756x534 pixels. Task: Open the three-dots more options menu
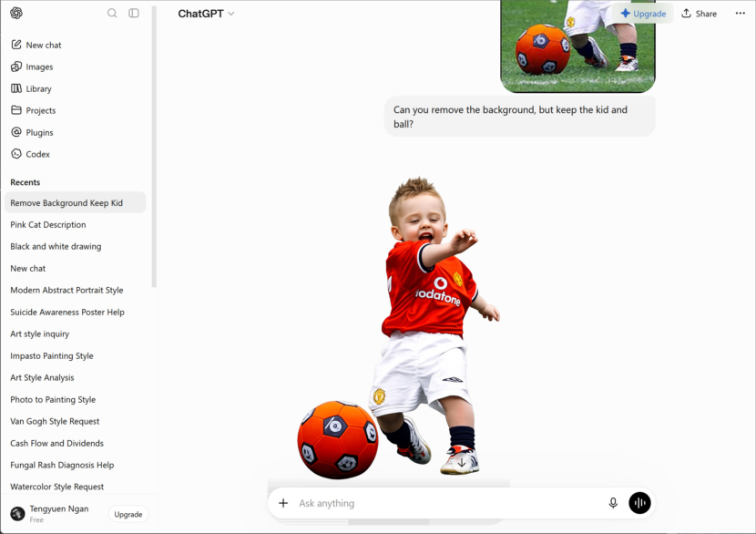click(741, 13)
